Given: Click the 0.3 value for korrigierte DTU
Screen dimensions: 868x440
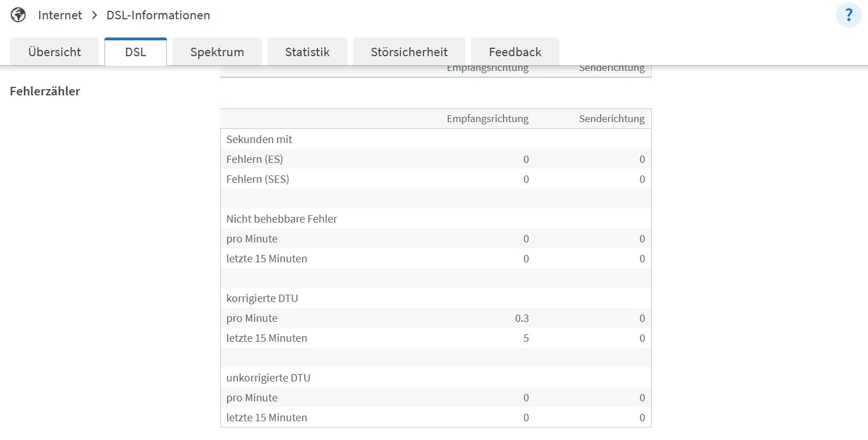Looking at the screenshot, I should pos(521,318).
